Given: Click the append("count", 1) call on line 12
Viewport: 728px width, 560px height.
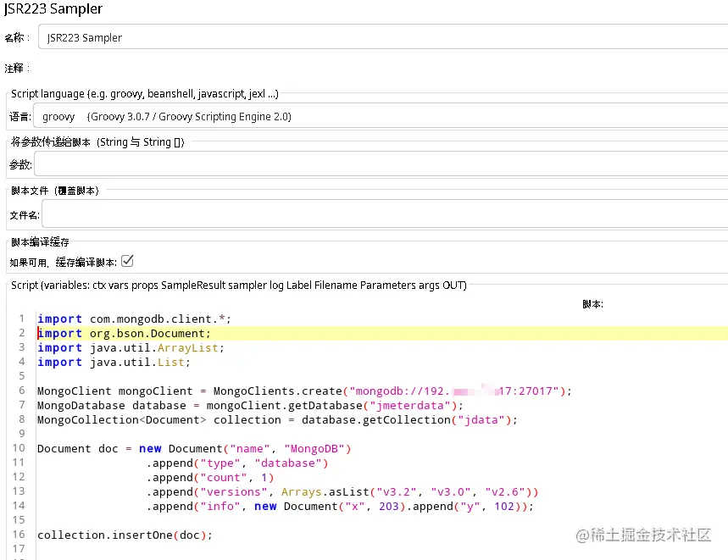Looking at the screenshot, I should click(x=209, y=477).
